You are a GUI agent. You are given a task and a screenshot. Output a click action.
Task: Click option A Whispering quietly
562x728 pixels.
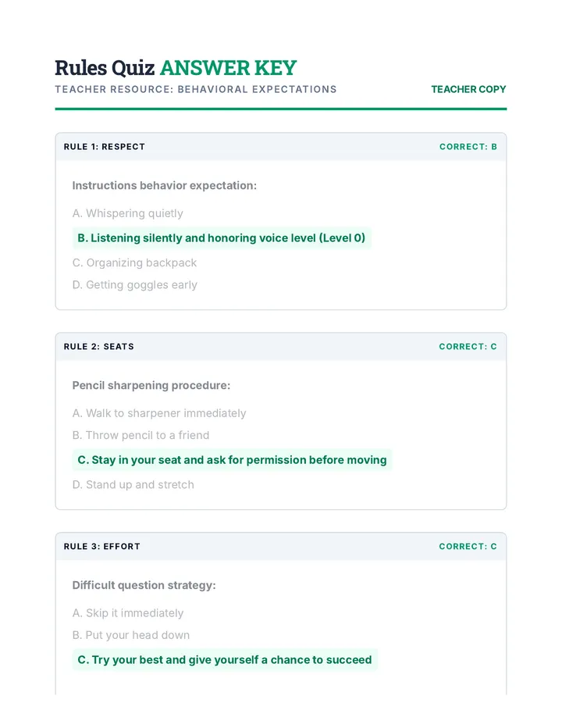(x=128, y=213)
